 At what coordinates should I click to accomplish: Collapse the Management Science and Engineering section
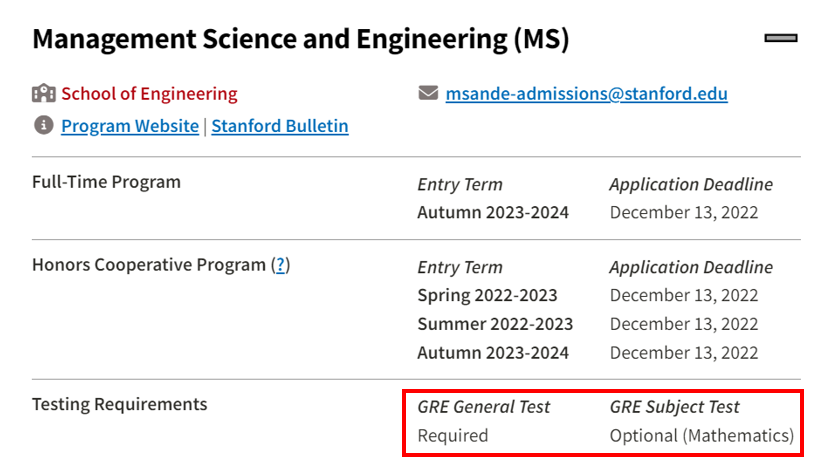click(781, 38)
